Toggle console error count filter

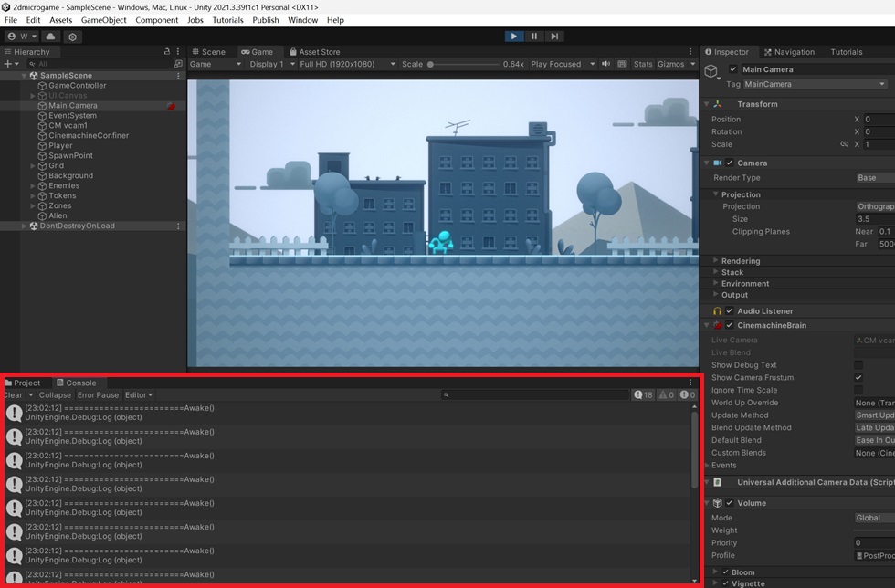click(x=688, y=394)
